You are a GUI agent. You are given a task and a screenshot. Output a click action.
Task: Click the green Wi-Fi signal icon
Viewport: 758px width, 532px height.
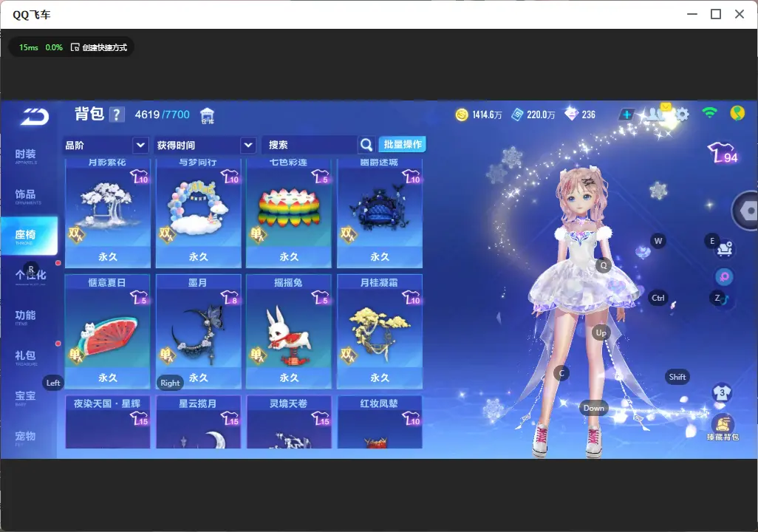[x=709, y=113]
